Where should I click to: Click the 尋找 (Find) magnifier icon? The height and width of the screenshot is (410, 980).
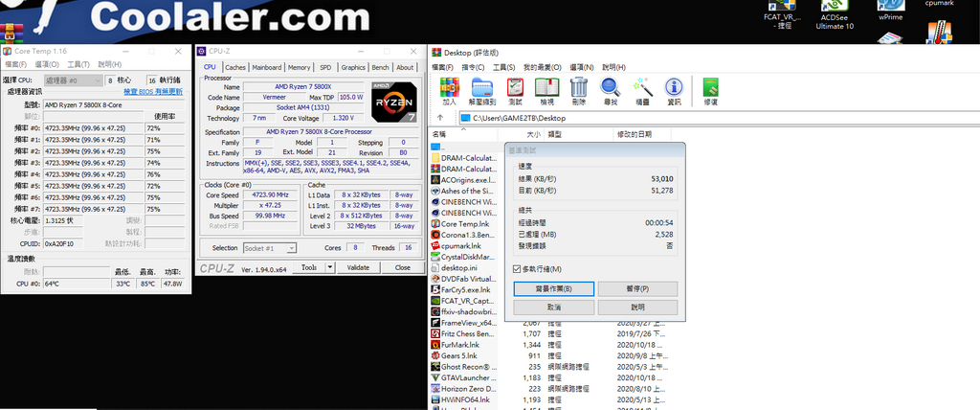[x=610, y=92]
